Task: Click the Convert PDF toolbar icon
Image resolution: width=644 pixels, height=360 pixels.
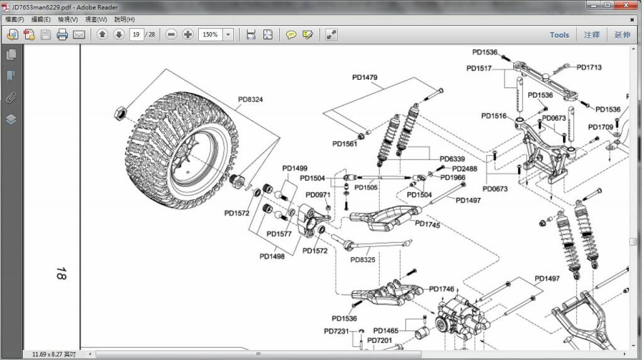Action: click(29, 35)
